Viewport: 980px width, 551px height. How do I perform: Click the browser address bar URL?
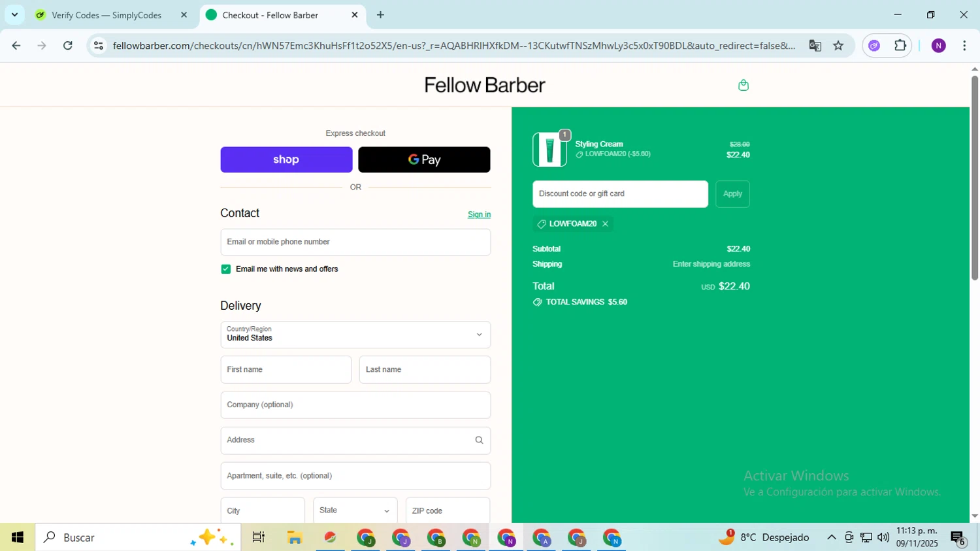[453, 46]
